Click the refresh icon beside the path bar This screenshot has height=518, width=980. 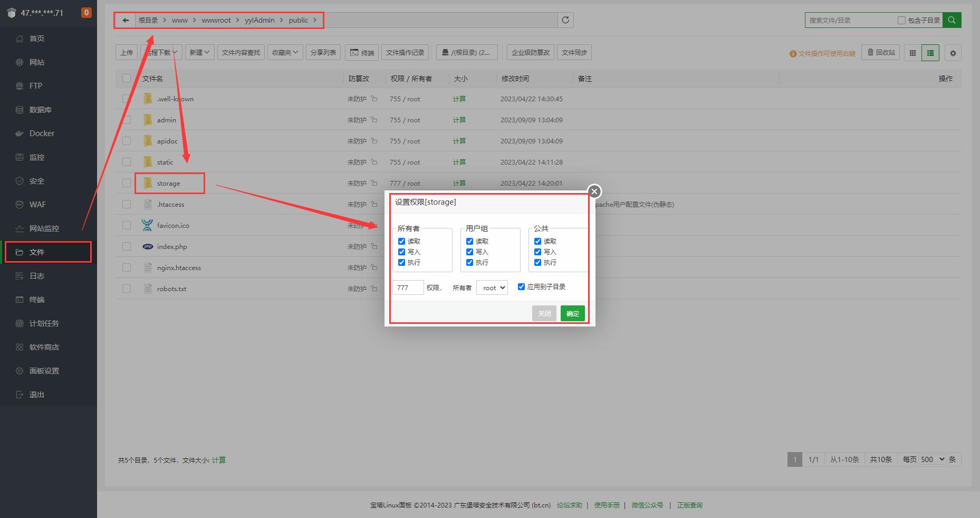click(565, 20)
